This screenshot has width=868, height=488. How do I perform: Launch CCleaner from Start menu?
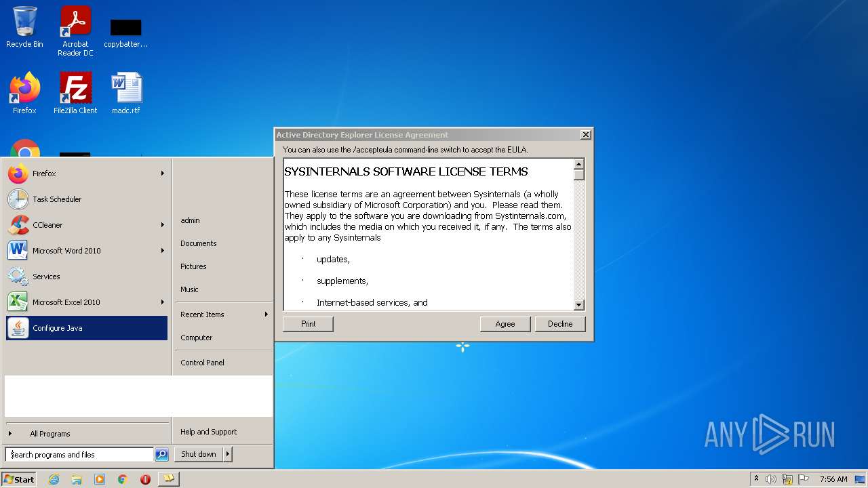click(x=87, y=225)
